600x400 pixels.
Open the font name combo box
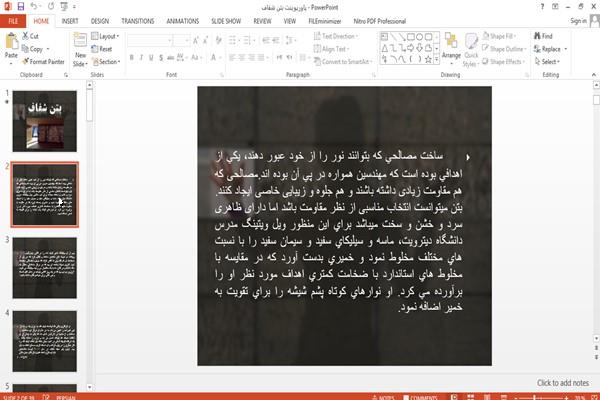[x=149, y=40]
